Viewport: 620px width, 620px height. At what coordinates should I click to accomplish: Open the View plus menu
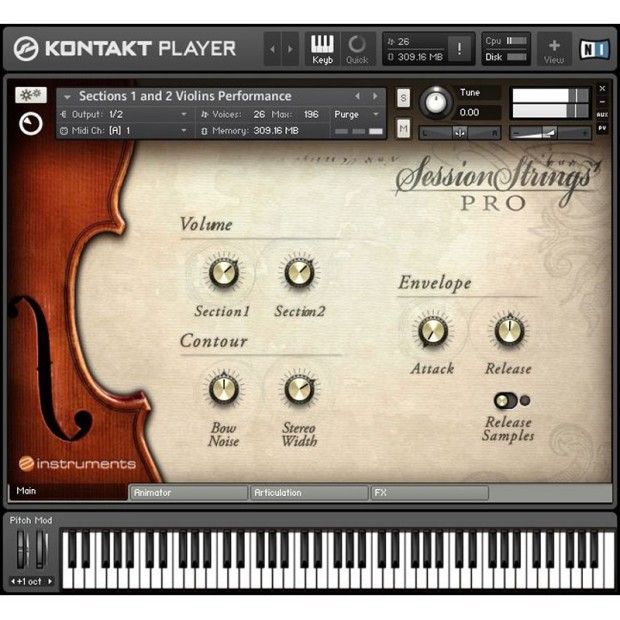(x=554, y=51)
